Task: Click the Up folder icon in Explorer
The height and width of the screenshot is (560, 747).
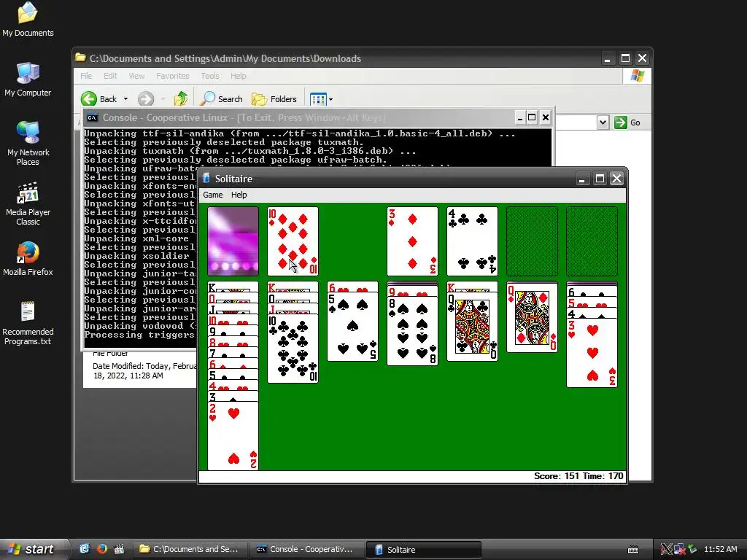Action: coord(181,98)
